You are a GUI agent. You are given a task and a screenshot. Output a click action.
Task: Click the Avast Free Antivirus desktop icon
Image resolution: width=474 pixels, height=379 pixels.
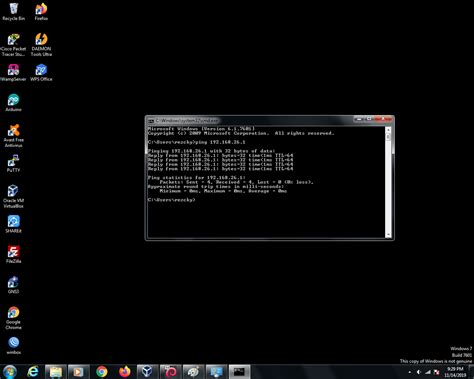13,135
